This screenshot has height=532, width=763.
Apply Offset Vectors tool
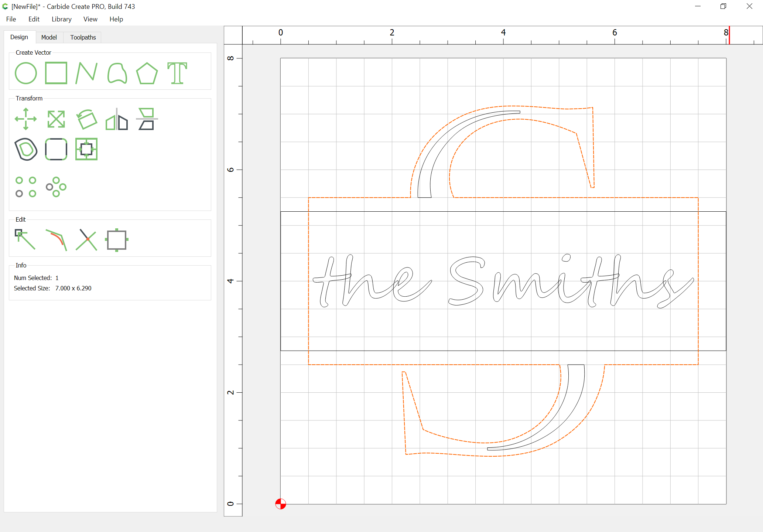click(25, 149)
